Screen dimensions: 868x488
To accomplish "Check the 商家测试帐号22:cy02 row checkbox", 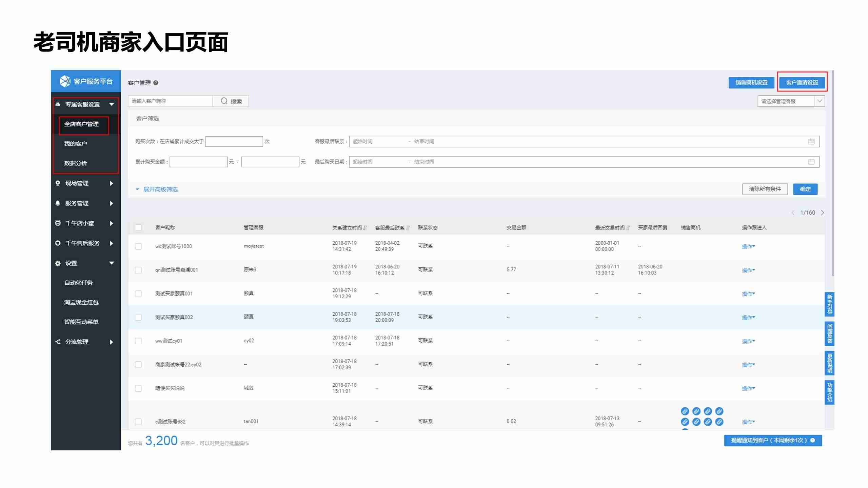I will tap(138, 365).
